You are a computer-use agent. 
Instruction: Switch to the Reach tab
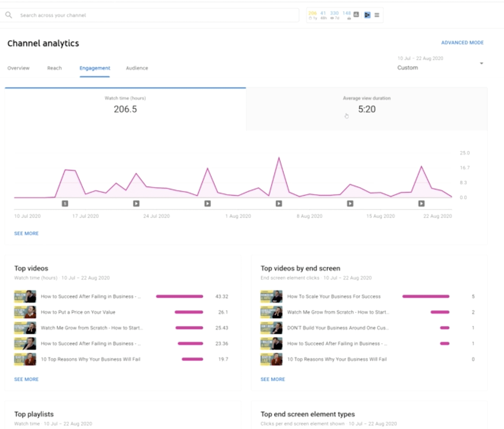[x=54, y=68]
